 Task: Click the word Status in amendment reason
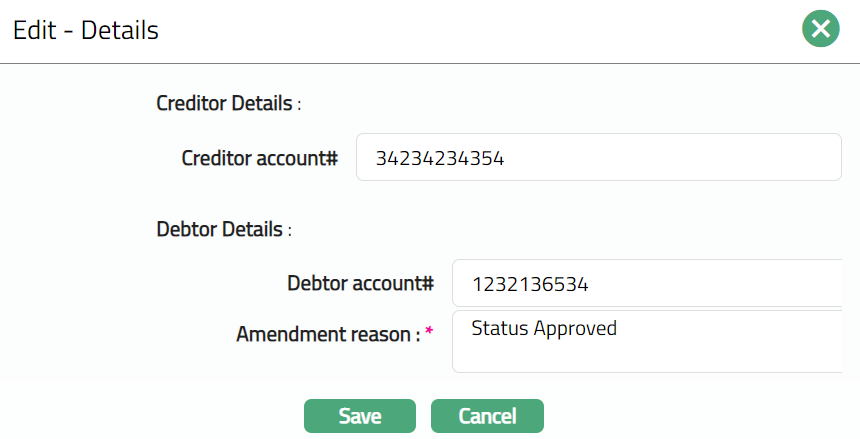point(499,328)
